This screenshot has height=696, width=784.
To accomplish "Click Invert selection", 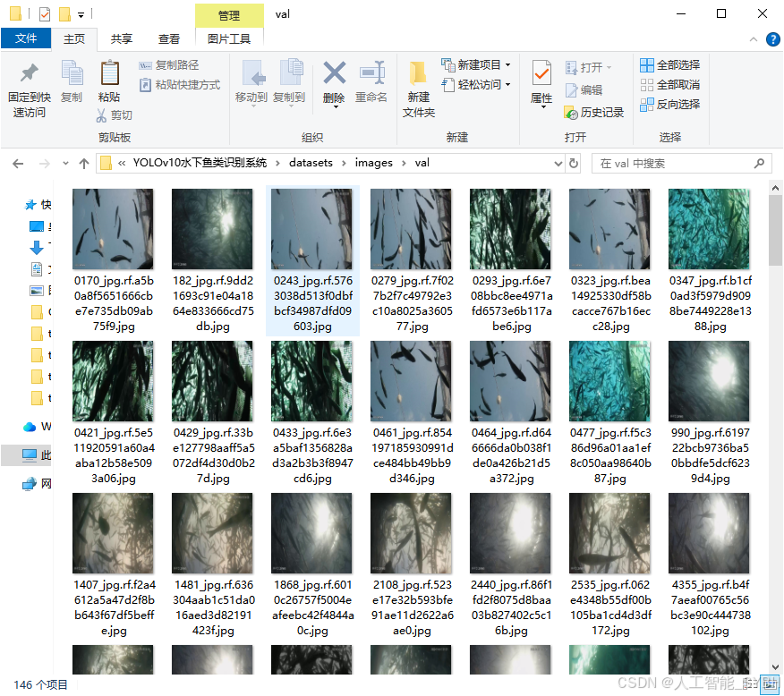I will [670, 105].
